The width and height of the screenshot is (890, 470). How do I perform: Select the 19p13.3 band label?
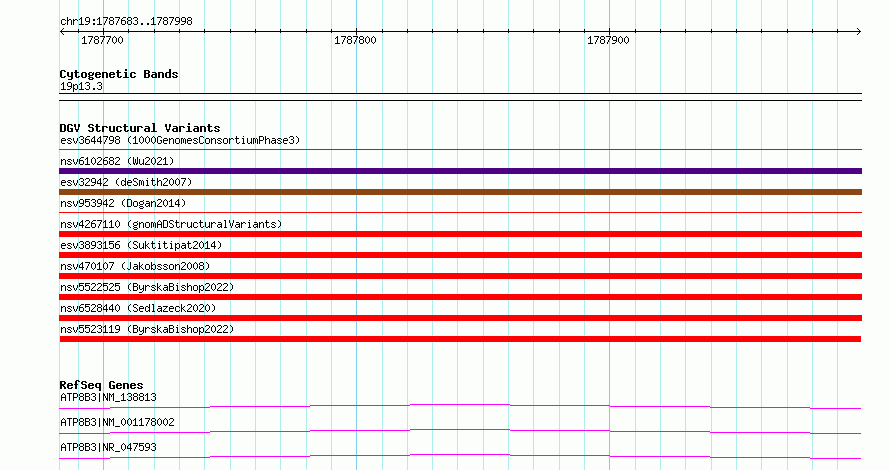click(x=81, y=86)
